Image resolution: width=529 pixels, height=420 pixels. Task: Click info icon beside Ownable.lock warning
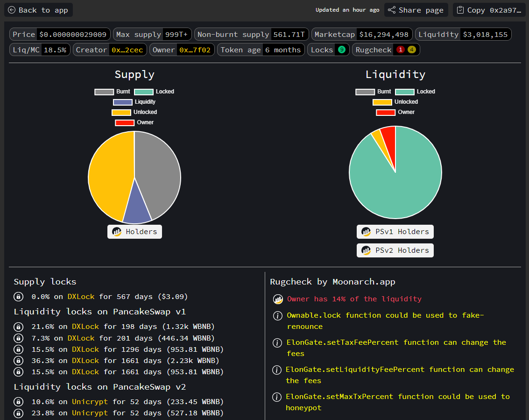[x=277, y=316]
